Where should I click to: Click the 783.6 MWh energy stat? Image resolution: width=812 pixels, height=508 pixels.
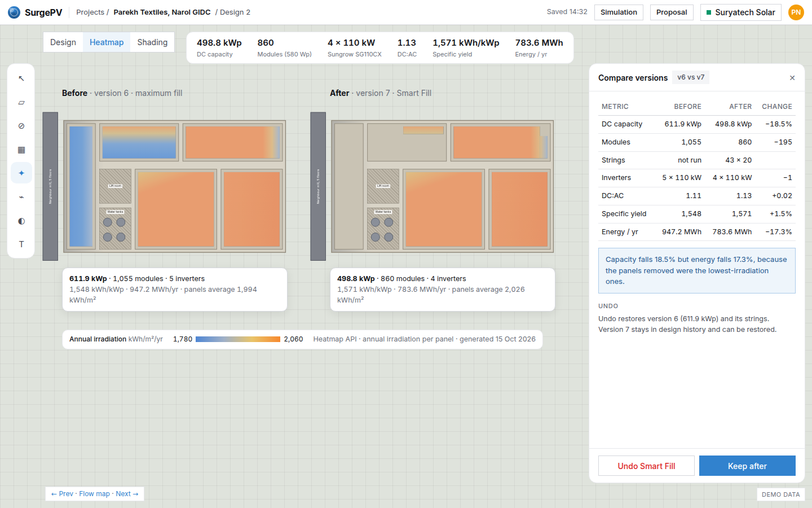[539, 47]
